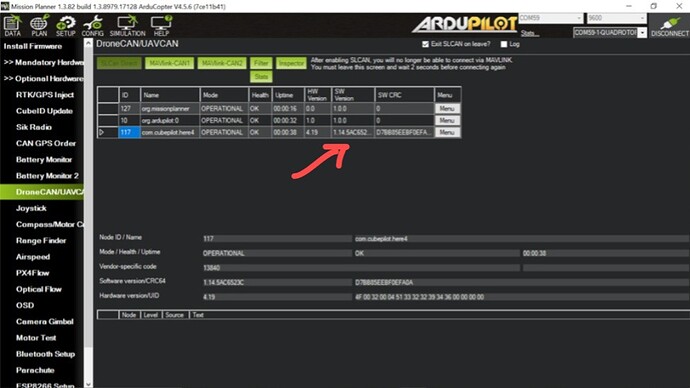This screenshot has height=388, width=690.
Task: Open the COM port dropdown
Action: tap(551, 18)
